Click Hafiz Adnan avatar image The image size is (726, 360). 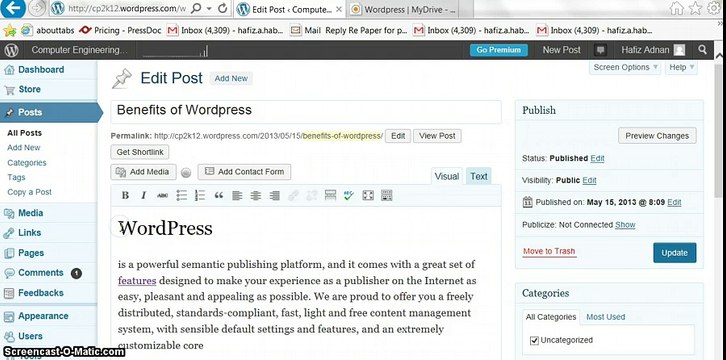(679, 50)
